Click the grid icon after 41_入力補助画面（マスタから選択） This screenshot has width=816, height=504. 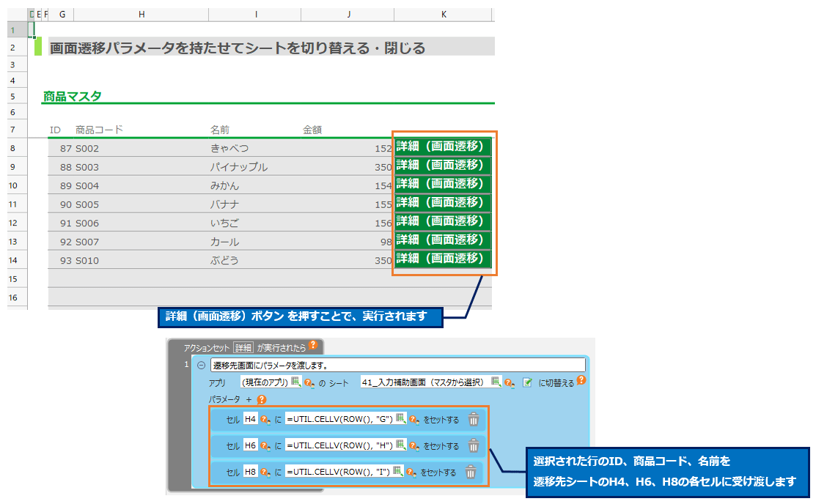pos(496,382)
